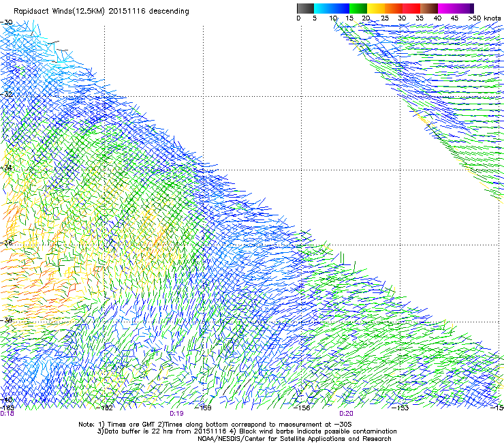
Task: Click the '-159' longitude label
Action: tap(203, 408)
